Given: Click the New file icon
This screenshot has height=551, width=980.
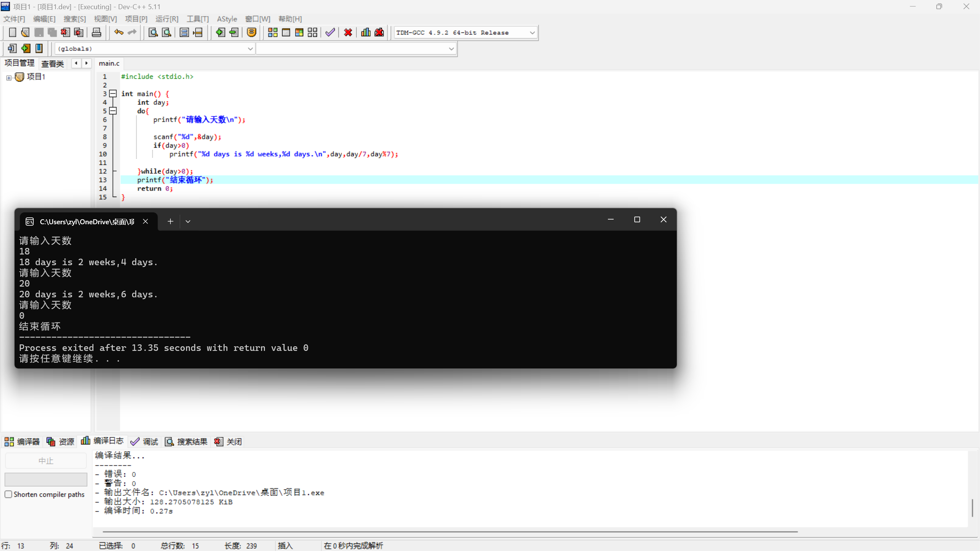Looking at the screenshot, I should pyautogui.click(x=12, y=33).
